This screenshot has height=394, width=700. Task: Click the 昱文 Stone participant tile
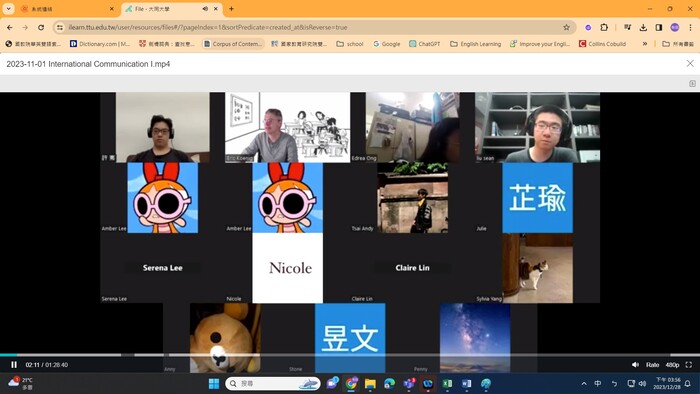[350, 338]
